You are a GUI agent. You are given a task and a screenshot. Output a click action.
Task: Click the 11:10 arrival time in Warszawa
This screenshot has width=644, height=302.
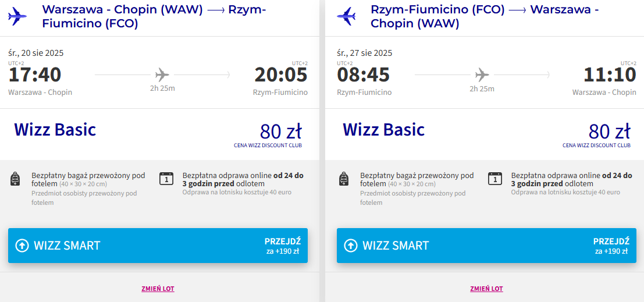point(610,75)
